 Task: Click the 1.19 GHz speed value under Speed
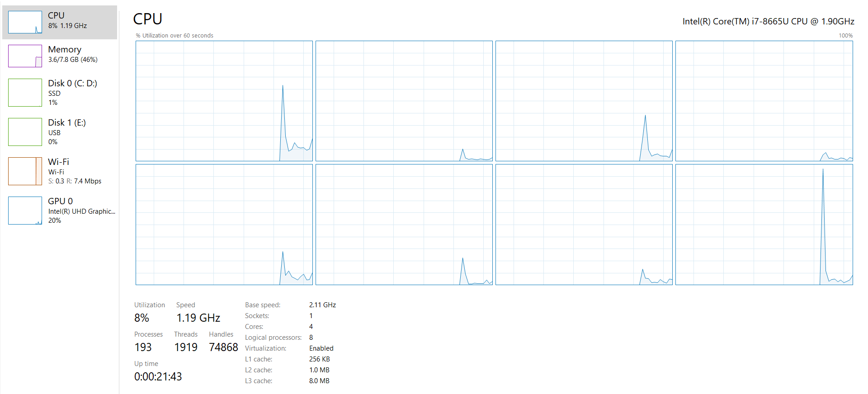(198, 318)
